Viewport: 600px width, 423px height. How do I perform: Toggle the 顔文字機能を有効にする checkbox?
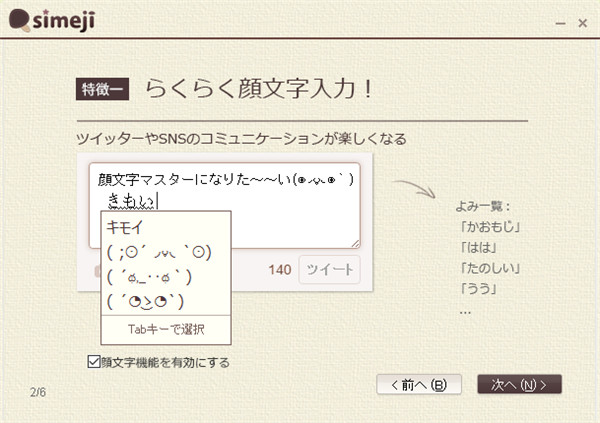click(x=94, y=362)
